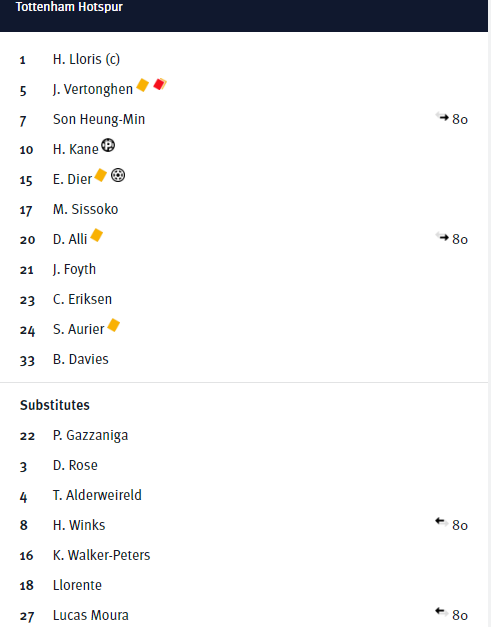Select M. Sissoko in the lineup
This screenshot has height=627, width=491.
[86, 209]
